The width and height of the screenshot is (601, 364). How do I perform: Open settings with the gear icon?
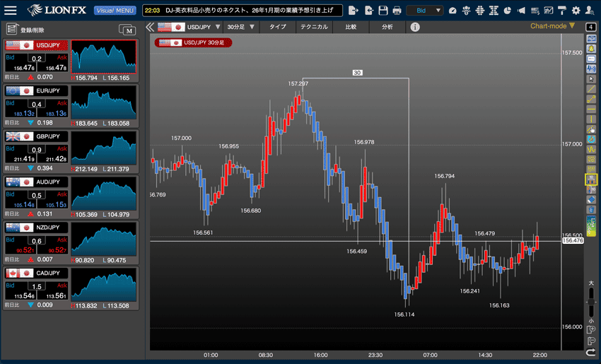pyautogui.click(x=576, y=11)
